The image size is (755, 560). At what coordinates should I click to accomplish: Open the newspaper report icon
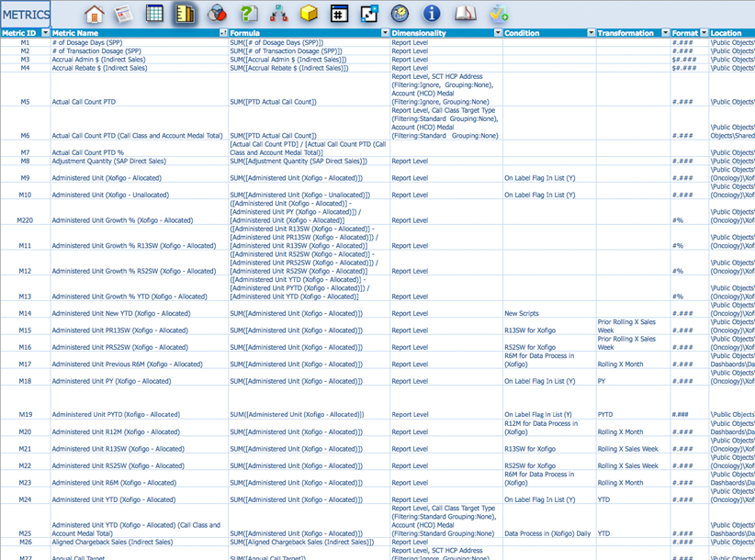click(124, 14)
